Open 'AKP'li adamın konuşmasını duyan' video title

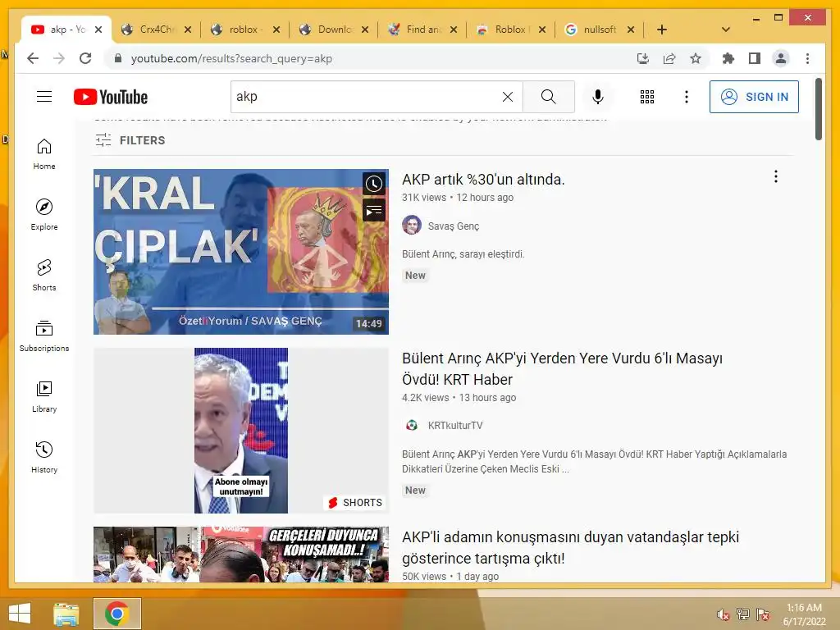pyautogui.click(x=570, y=547)
